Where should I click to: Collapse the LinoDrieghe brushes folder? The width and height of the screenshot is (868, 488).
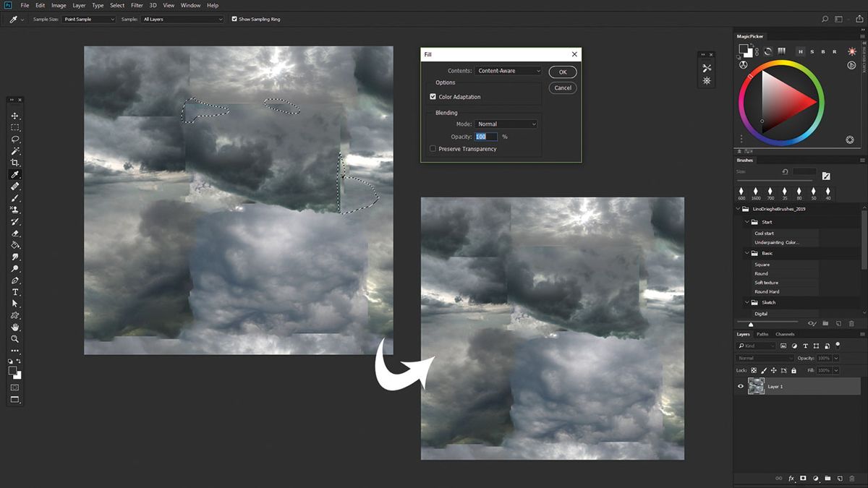pyautogui.click(x=739, y=208)
